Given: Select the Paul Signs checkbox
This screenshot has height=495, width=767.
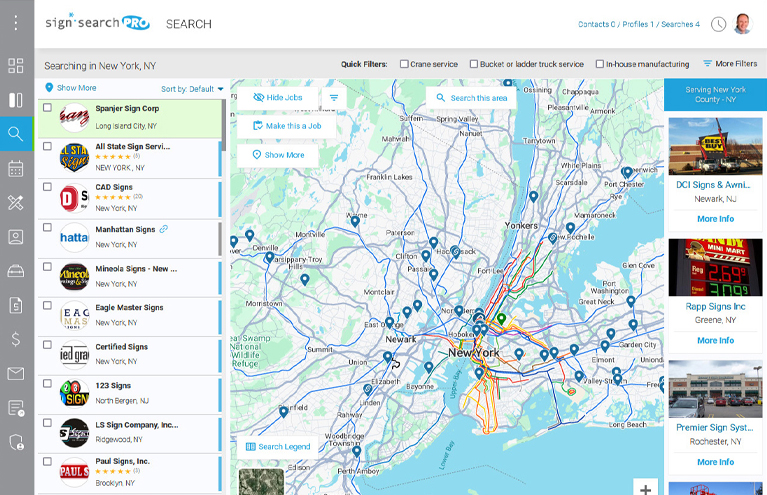Looking at the screenshot, I should [x=47, y=461].
